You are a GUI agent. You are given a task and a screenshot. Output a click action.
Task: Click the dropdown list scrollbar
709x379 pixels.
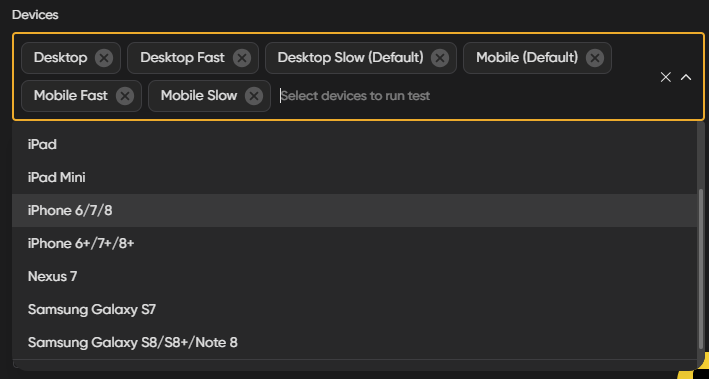coord(701,269)
